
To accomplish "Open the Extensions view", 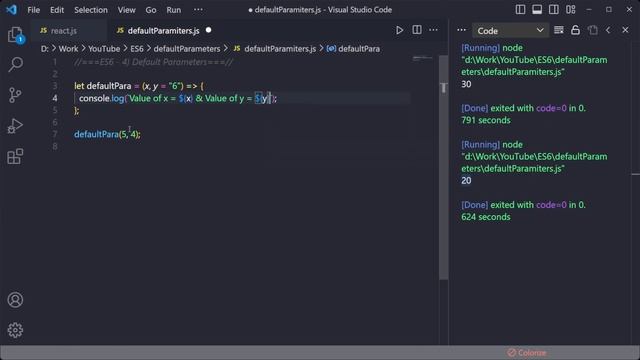I will pos(15,156).
